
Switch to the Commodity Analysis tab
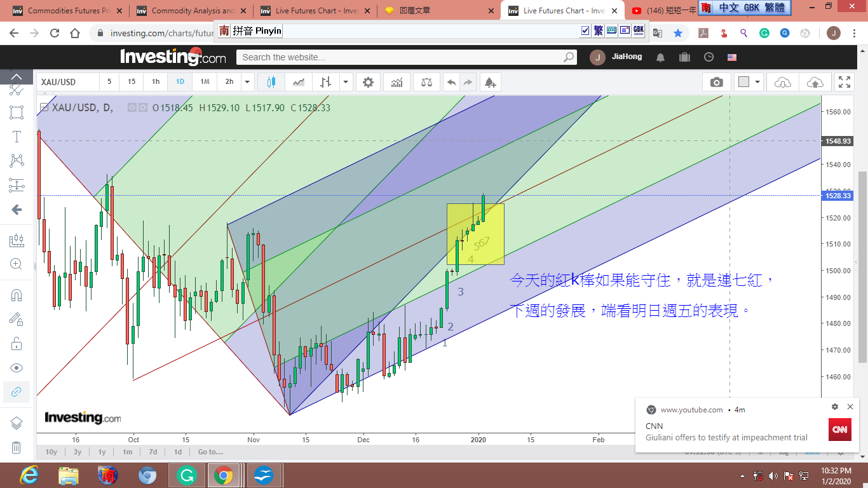tap(192, 11)
